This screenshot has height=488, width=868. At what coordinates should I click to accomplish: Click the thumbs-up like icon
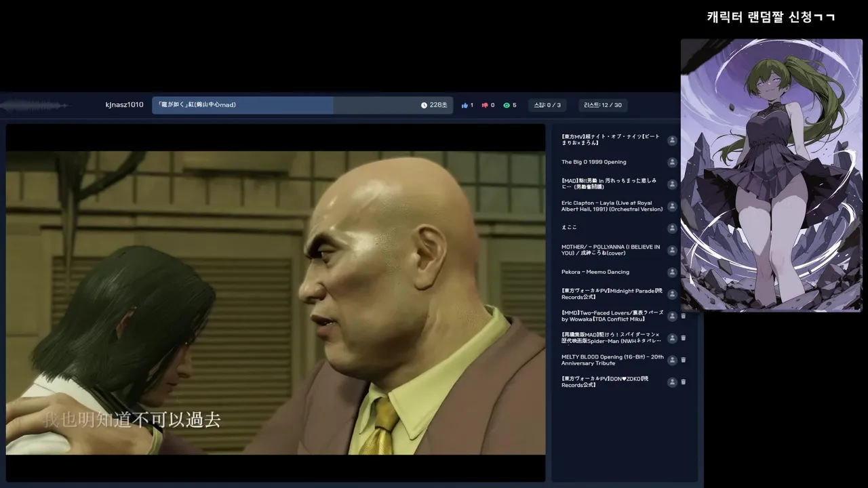(x=465, y=105)
